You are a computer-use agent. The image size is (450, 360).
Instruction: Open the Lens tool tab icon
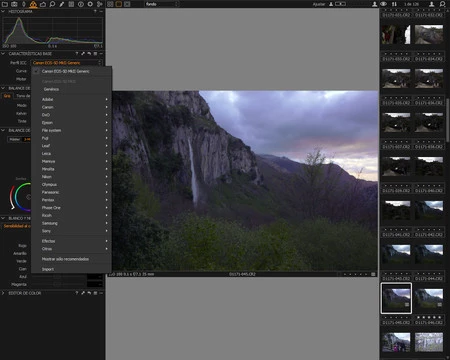click(x=24, y=4)
